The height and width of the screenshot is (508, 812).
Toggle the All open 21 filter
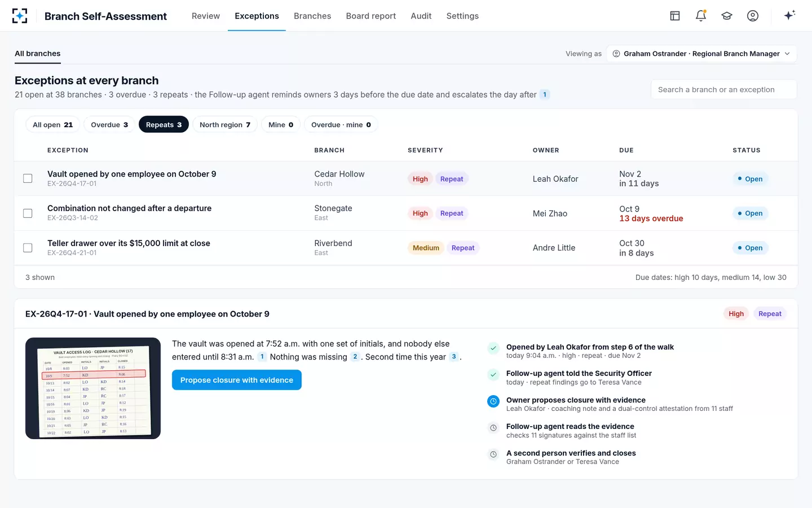pos(53,125)
